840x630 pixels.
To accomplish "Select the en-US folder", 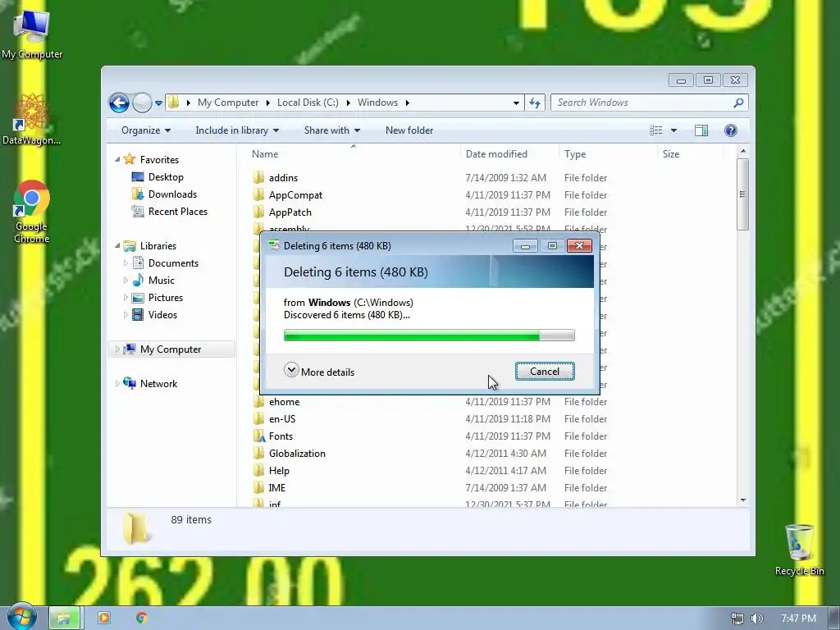I will click(x=282, y=419).
